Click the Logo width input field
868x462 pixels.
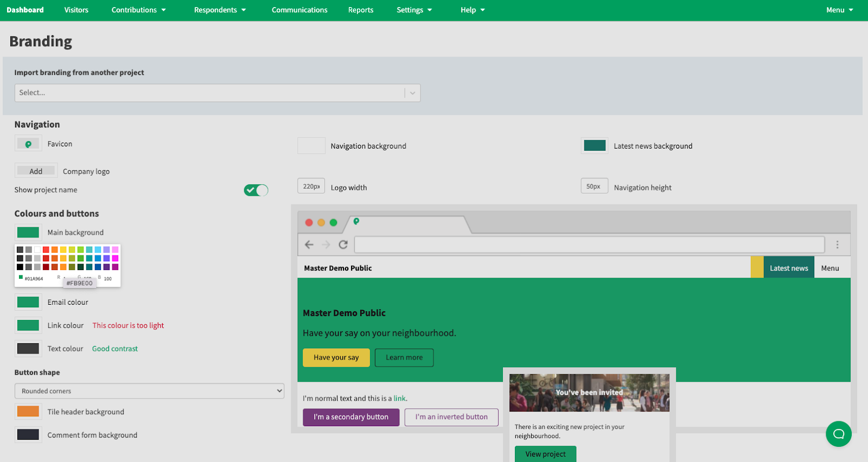coord(311,187)
